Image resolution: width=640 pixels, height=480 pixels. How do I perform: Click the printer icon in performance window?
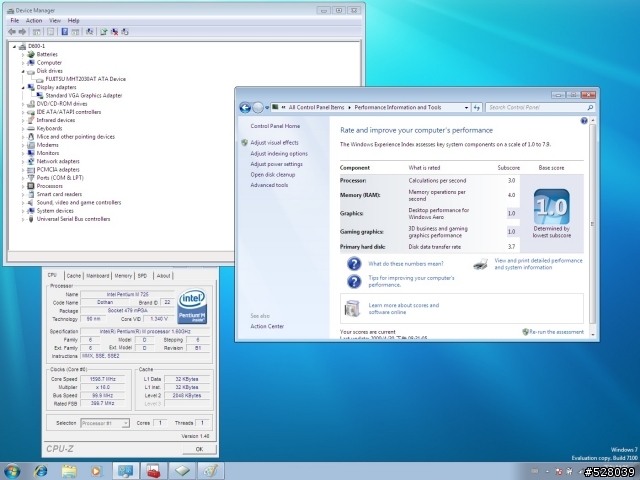click(x=480, y=264)
